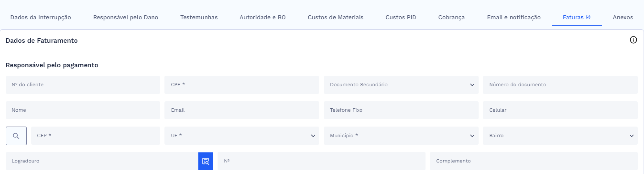This screenshot has height=174, width=644.
Task: Open the UF dropdown
Action: click(x=312, y=136)
